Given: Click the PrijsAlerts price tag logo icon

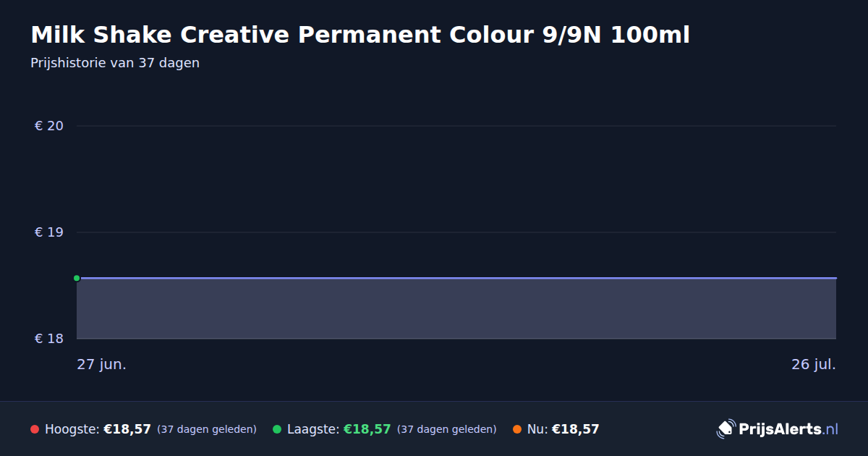Looking at the screenshot, I should coord(726,429).
